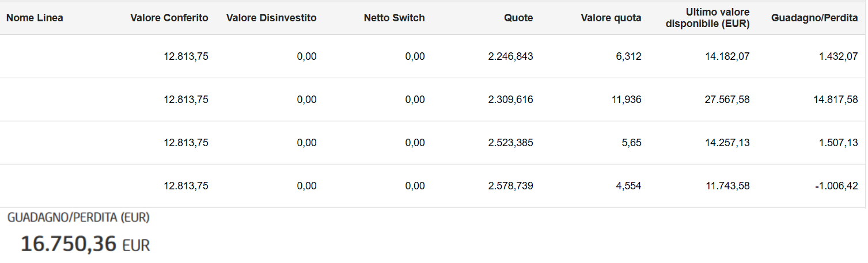Sort the table by Quote header

coord(518,18)
